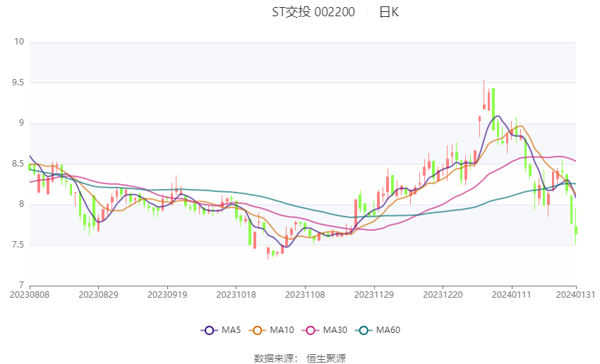Click the x-axis date label 20230919

coord(167,295)
